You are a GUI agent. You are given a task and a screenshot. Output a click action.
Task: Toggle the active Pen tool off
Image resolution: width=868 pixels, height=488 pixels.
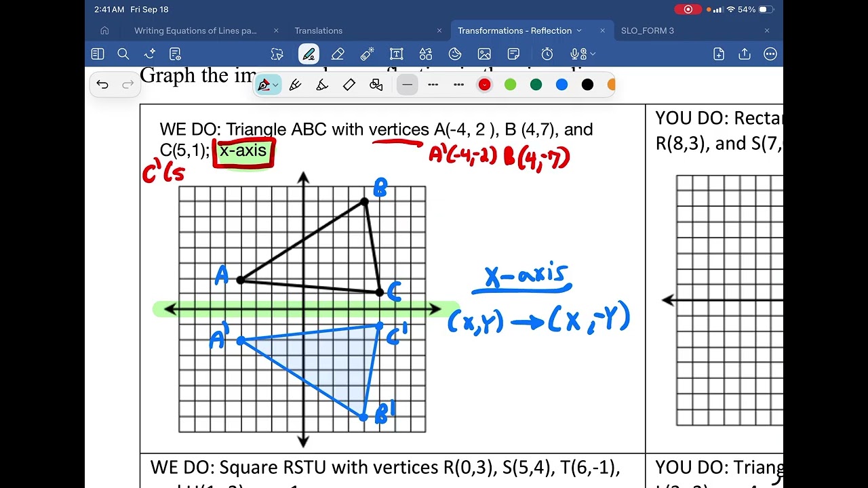[x=309, y=54]
